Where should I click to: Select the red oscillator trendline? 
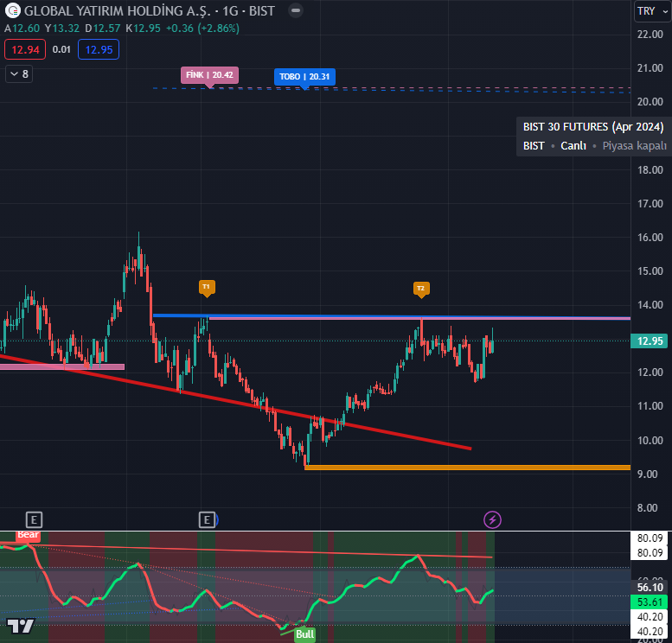click(x=246, y=551)
